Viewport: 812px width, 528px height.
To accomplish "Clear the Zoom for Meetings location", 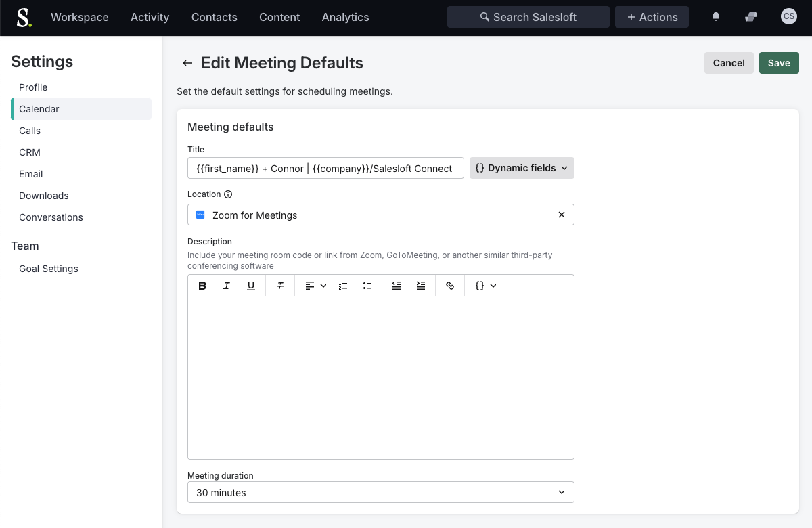I will tap(562, 215).
